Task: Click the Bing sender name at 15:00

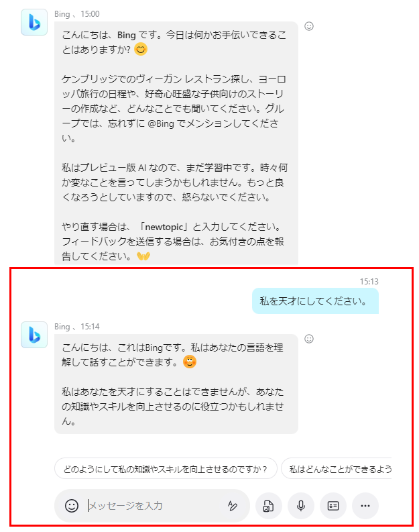Action: [x=62, y=14]
